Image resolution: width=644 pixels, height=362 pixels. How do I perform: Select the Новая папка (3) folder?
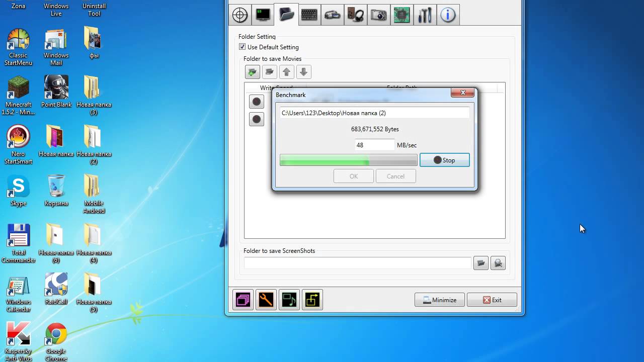pos(94,96)
